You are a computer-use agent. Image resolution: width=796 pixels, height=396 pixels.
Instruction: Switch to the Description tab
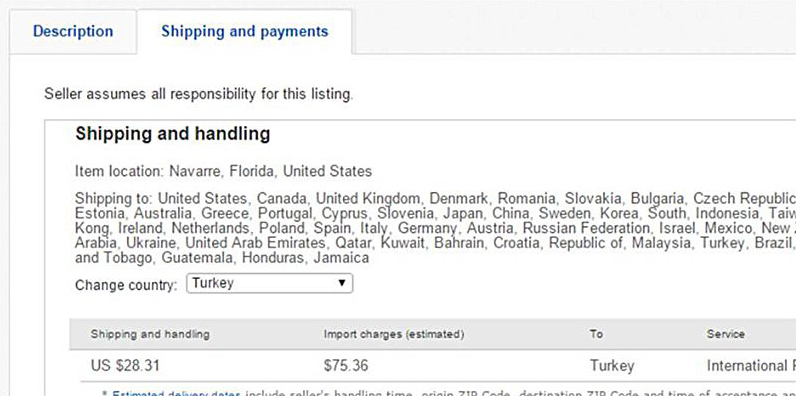click(73, 31)
